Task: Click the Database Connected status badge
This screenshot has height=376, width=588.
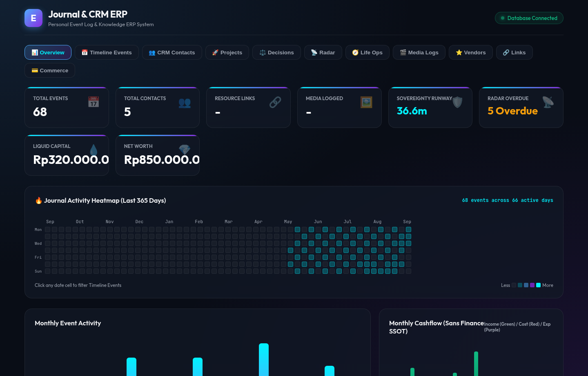Action: pos(529,18)
